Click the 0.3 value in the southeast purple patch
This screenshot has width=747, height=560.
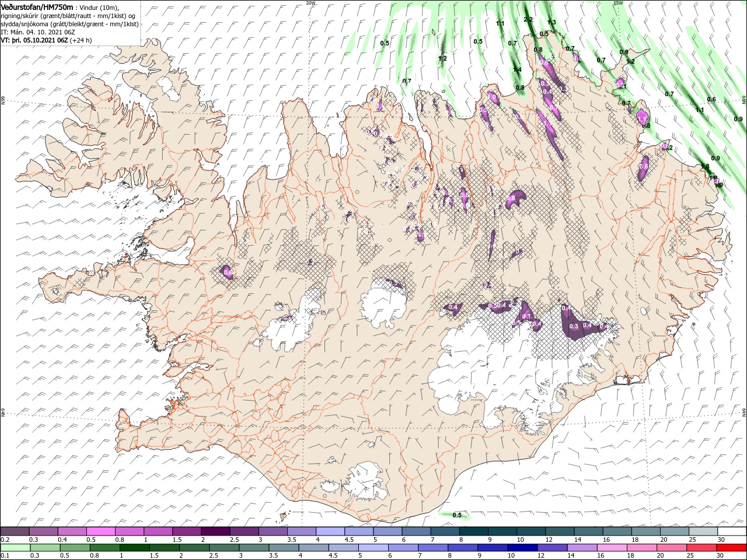pyautogui.click(x=574, y=327)
